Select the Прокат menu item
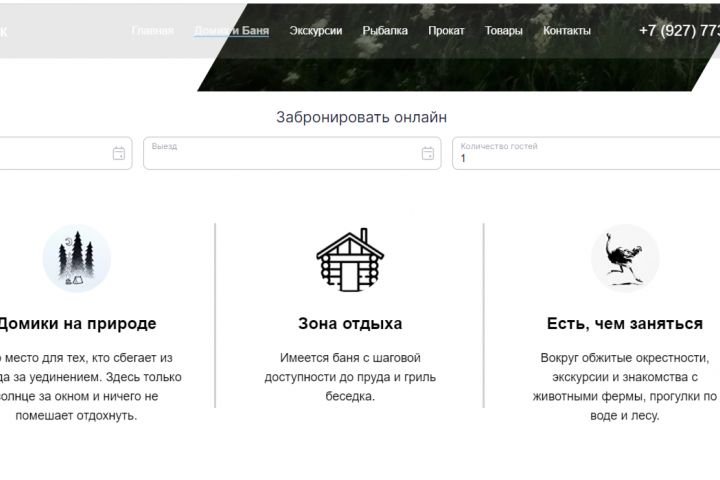 click(x=446, y=30)
